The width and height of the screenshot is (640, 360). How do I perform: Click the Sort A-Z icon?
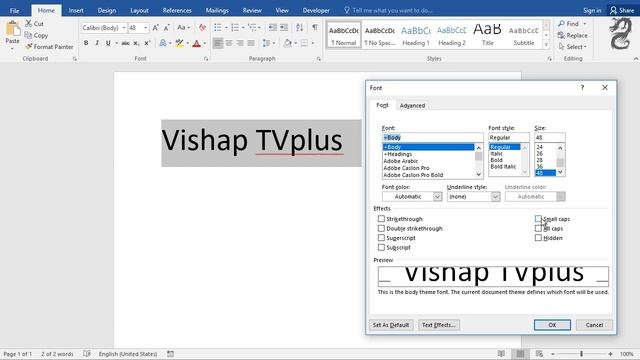300,28
